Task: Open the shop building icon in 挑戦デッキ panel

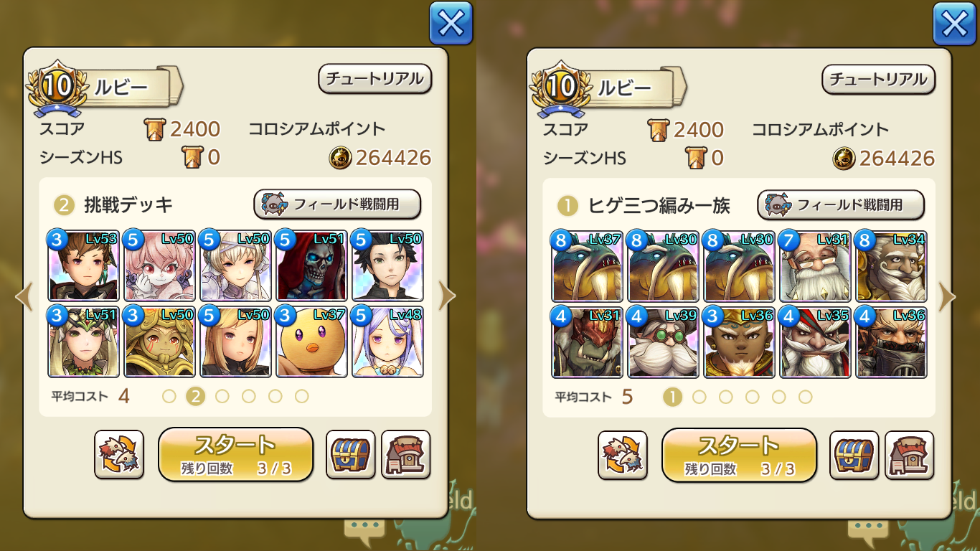Action: (x=406, y=454)
